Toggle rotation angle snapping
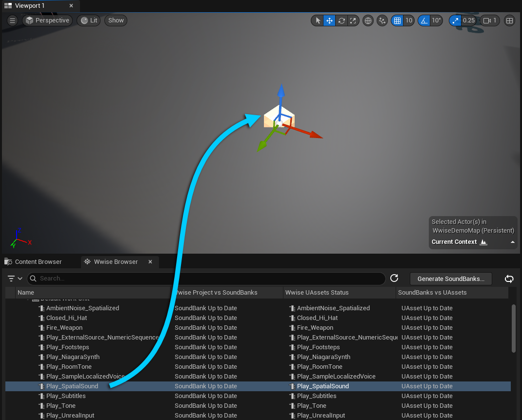 [x=424, y=20]
